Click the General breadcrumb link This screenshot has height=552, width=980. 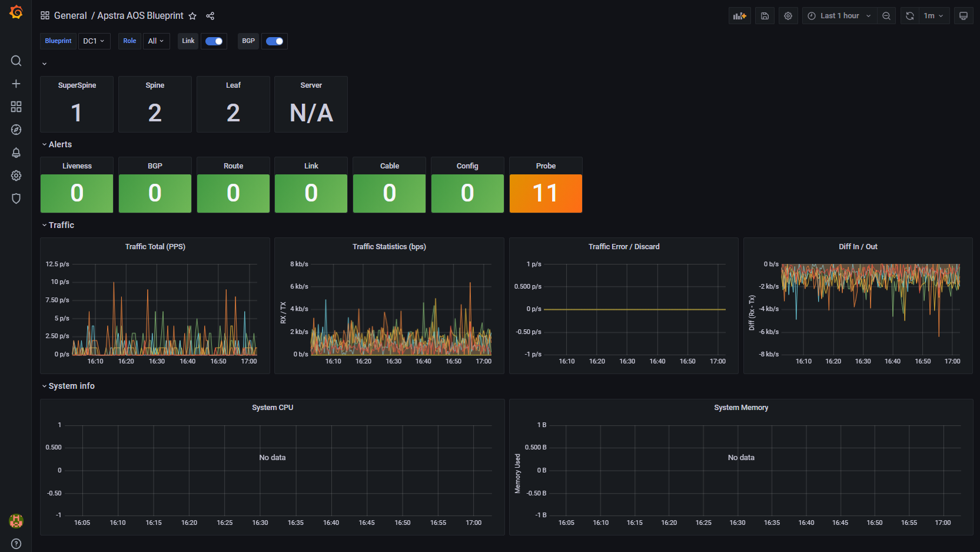70,16
